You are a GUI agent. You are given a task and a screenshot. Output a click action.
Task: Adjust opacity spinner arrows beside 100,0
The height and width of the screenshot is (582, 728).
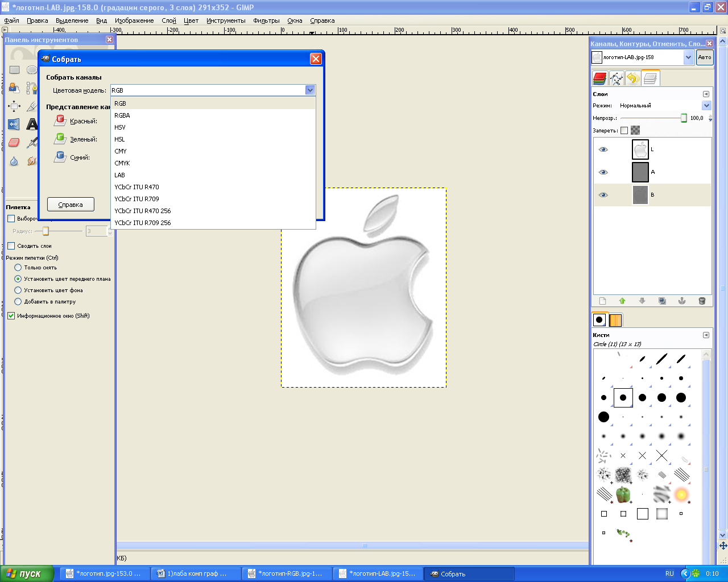[710, 118]
